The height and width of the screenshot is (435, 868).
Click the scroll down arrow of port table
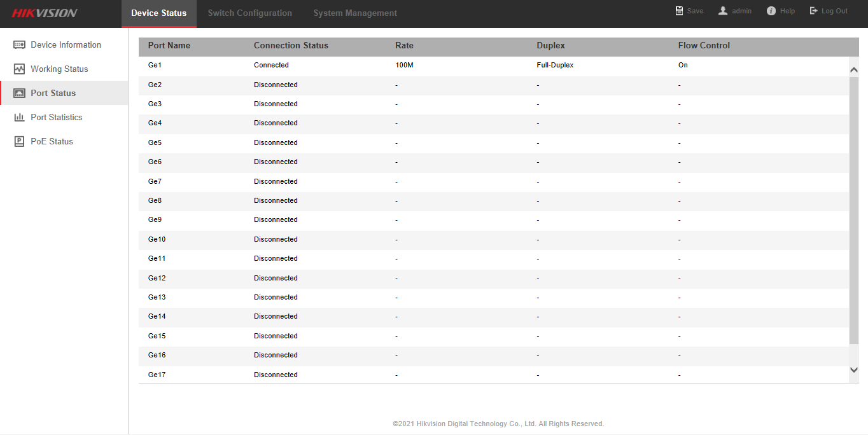click(854, 369)
